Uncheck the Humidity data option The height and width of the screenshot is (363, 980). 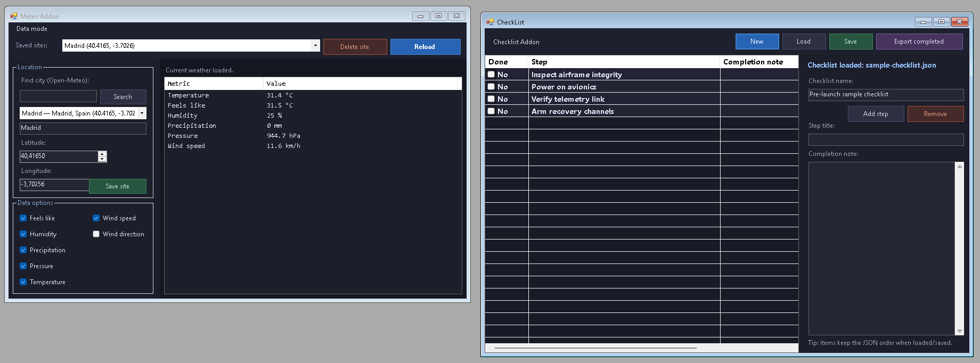(23, 234)
